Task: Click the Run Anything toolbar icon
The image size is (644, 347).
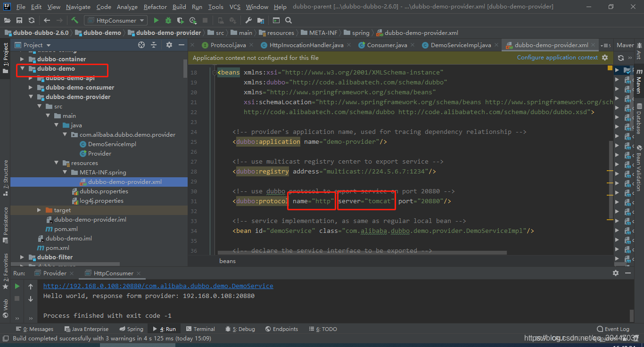Action: (x=276, y=20)
